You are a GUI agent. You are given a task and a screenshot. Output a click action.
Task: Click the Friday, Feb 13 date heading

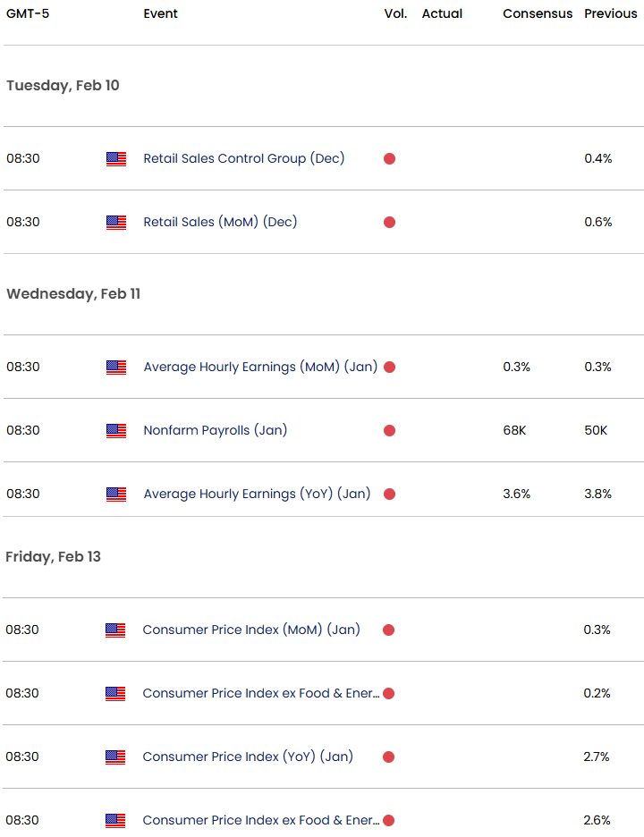tap(53, 557)
